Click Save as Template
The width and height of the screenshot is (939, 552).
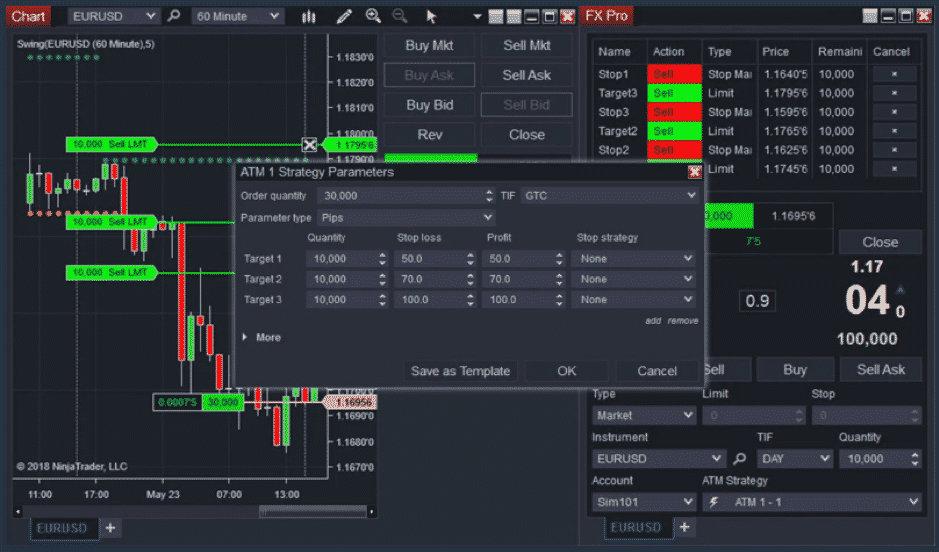[460, 371]
